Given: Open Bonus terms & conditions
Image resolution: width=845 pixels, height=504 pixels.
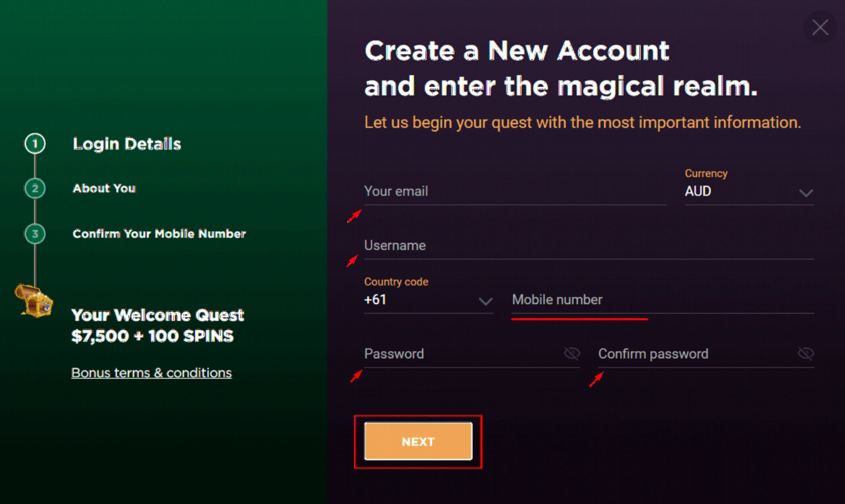Looking at the screenshot, I should pos(151,373).
